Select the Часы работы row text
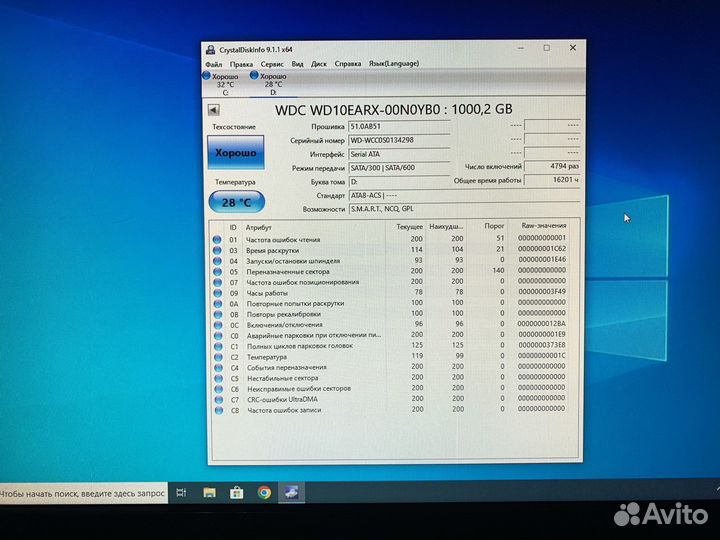The image size is (720, 540). (267, 293)
